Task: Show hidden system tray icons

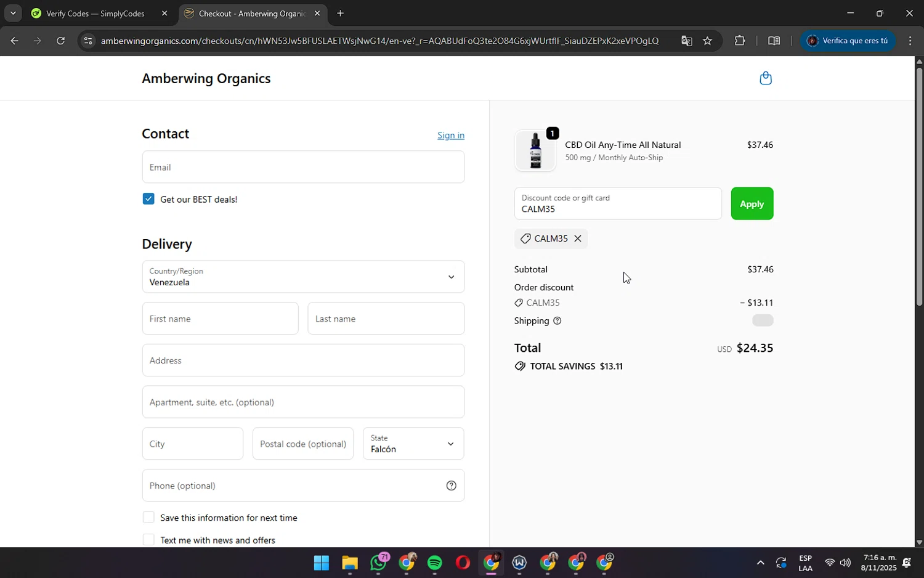Action: click(x=760, y=563)
